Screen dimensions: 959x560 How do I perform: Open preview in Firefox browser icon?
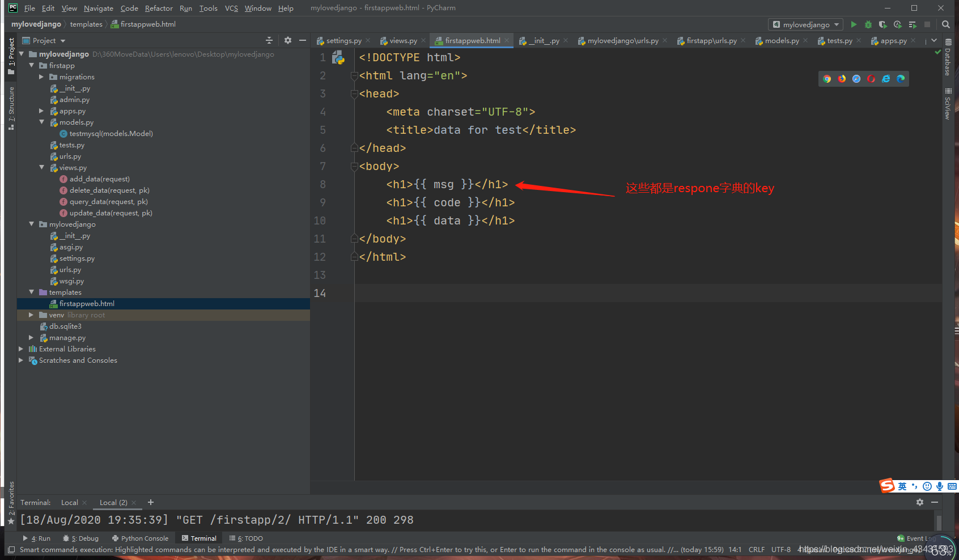click(842, 79)
